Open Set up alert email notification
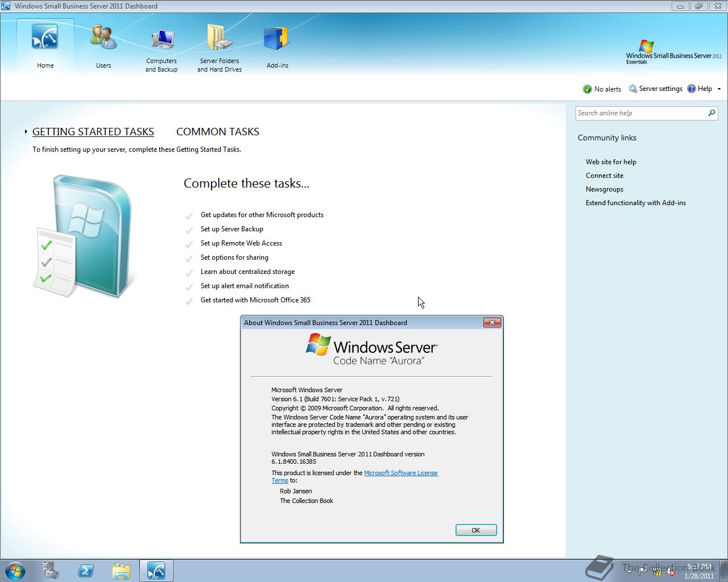The height and width of the screenshot is (582, 728). [245, 286]
